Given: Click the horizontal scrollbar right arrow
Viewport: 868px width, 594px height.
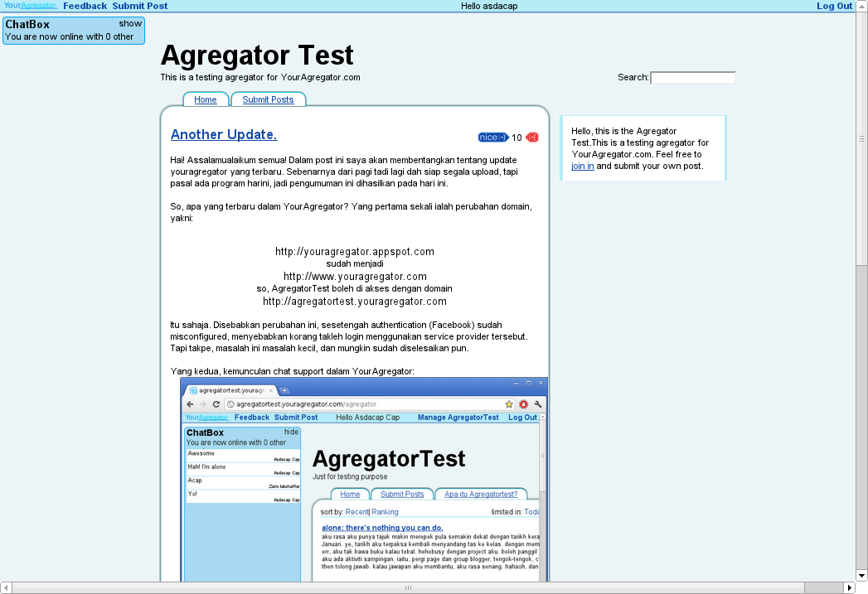Looking at the screenshot, I should 850,588.
